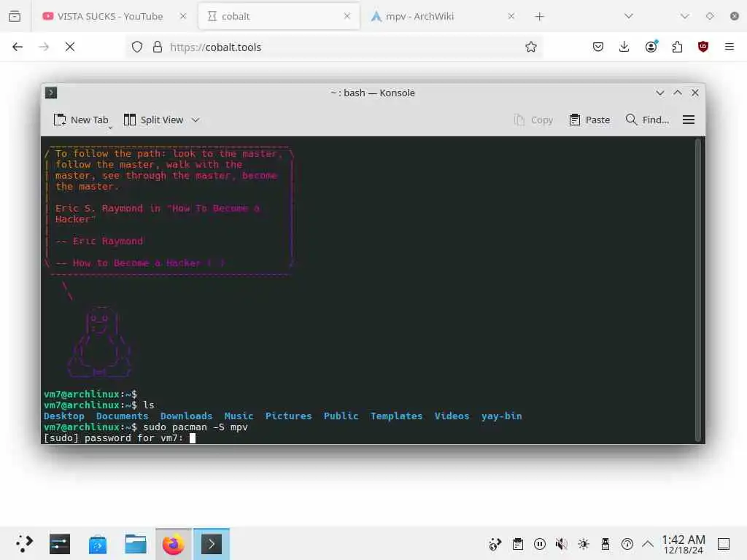Viewport: 747px width, 560px height.
Task: Open Dolphin file manager
Action: 135,544
